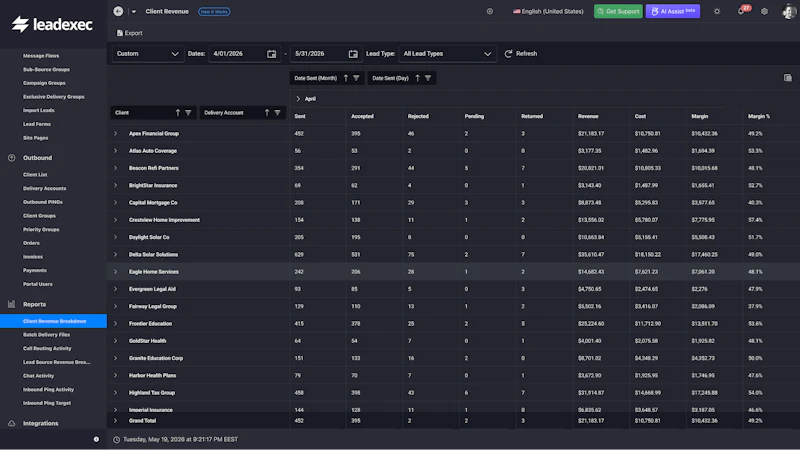
Task: Sort the Client field arrow
Action: point(178,113)
